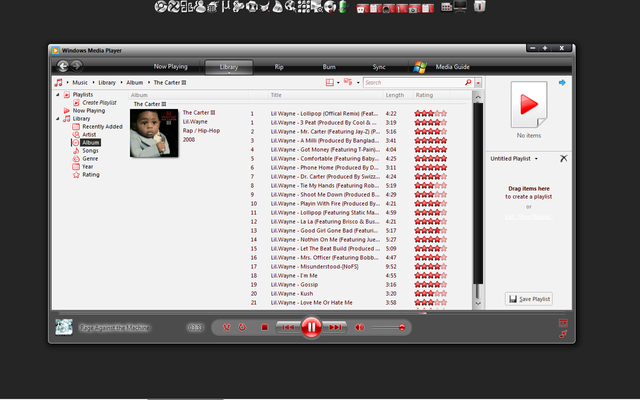640x400 pixels.
Task: Open the view options dropdown arrow
Action: 358,83
